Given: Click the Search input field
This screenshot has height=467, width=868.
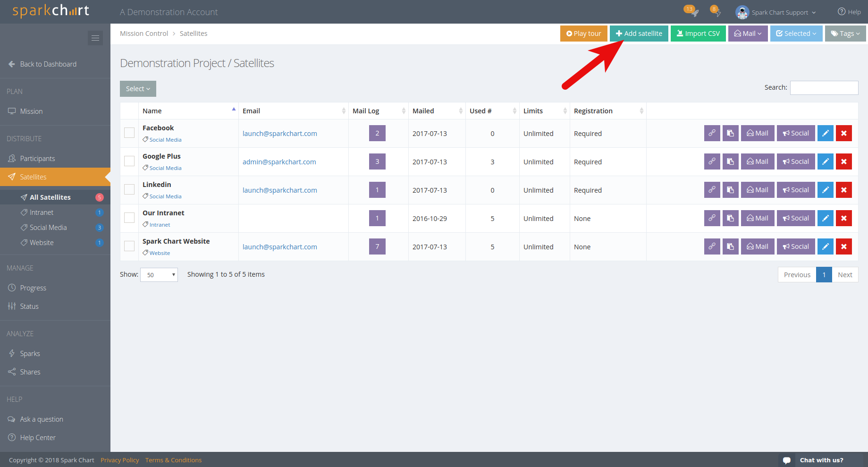Looking at the screenshot, I should pyautogui.click(x=824, y=88).
